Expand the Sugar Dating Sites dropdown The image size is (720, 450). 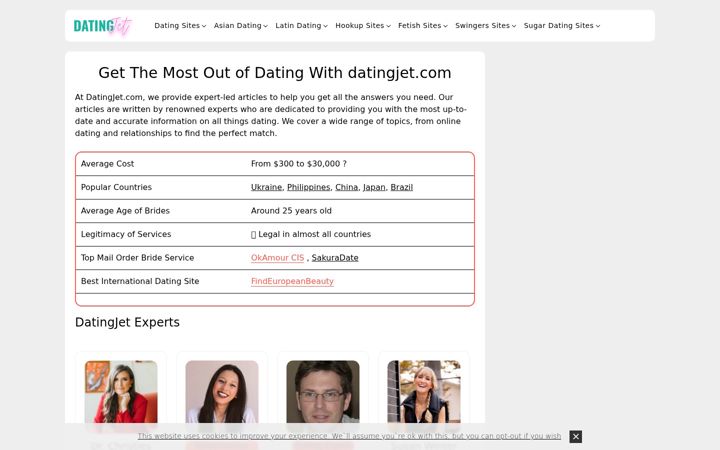[562, 26]
